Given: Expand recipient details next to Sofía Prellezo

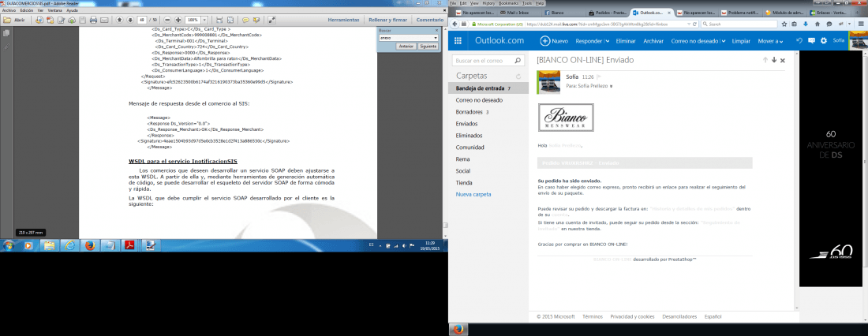Looking at the screenshot, I should [611, 86].
